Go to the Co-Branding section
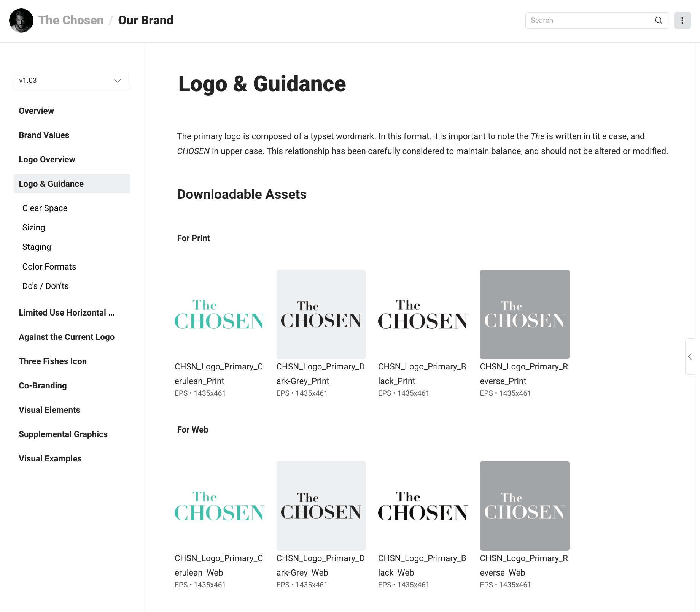 point(43,386)
